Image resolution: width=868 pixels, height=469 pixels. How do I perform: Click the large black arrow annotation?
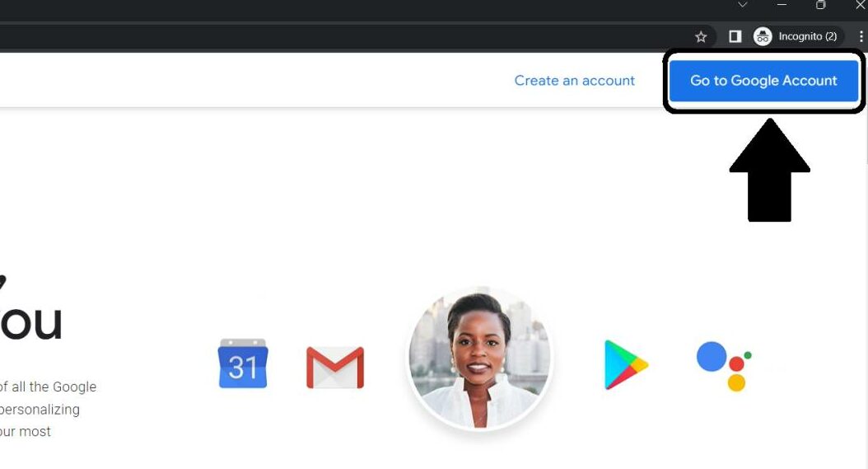pyautogui.click(x=769, y=170)
